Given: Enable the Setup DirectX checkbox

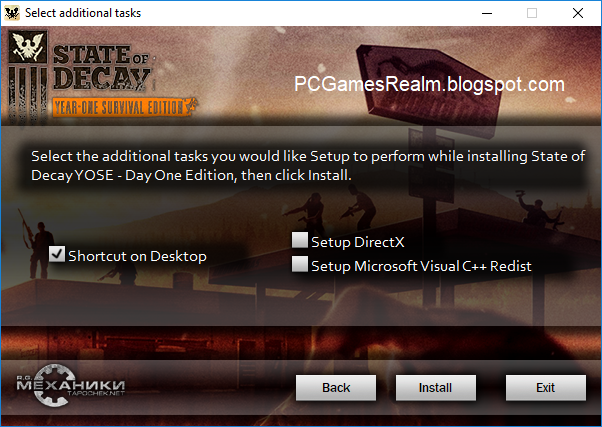Looking at the screenshot, I should 299,240.
